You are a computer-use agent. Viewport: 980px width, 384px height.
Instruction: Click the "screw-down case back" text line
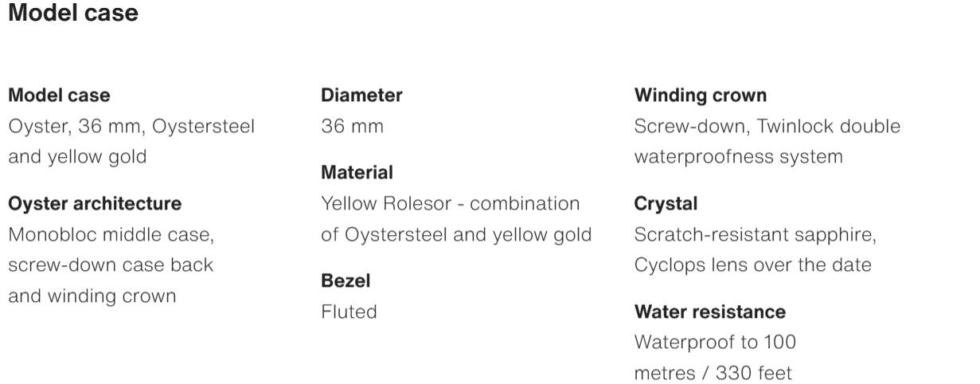(x=111, y=265)
